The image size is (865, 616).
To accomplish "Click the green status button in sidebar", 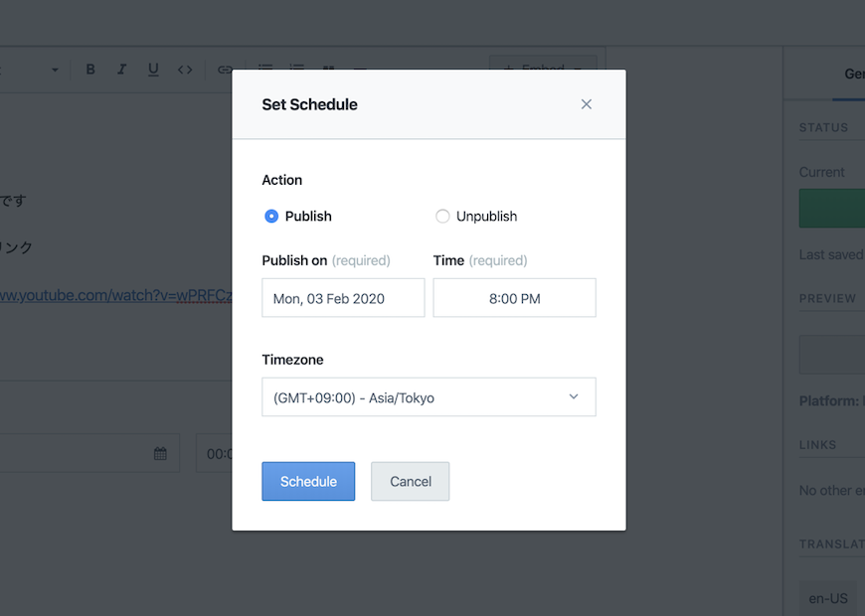I will pyautogui.click(x=832, y=208).
